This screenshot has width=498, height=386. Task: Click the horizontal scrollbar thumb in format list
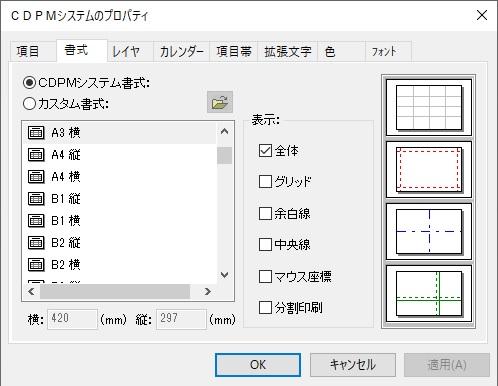(x=115, y=292)
